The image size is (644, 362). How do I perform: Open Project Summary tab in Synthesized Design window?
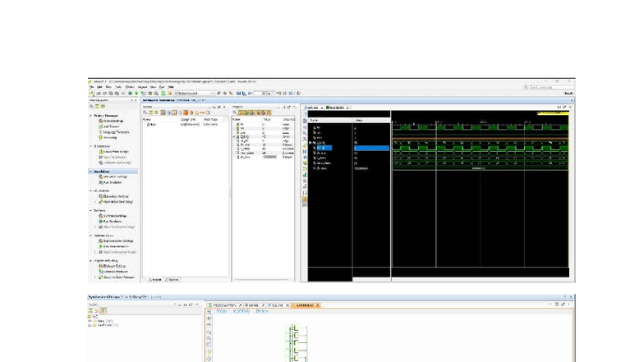(225, 305)
